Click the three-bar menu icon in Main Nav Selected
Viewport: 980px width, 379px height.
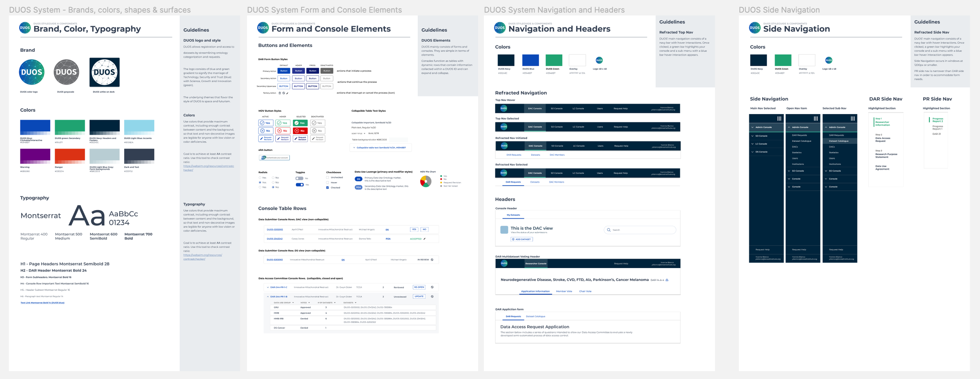pyautogui.click(x=779, y=118)
